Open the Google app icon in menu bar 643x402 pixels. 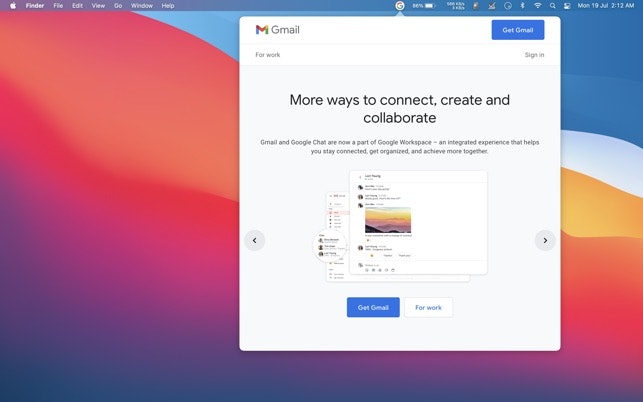[x=400, y=6]
